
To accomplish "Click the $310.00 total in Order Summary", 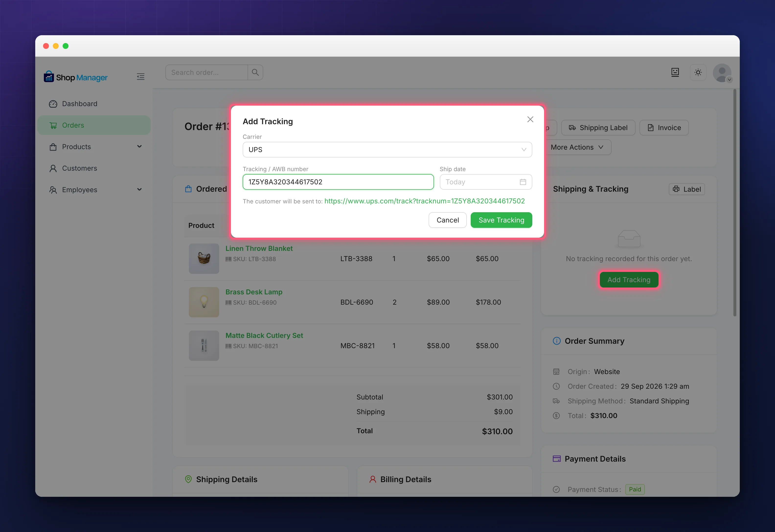I will click(604, 416).
